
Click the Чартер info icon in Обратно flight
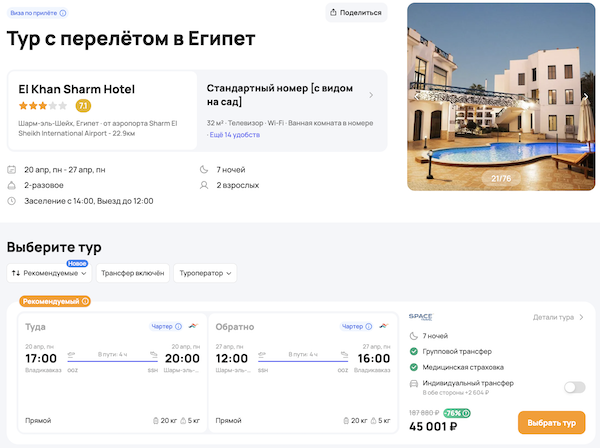(x=366, y=327)
